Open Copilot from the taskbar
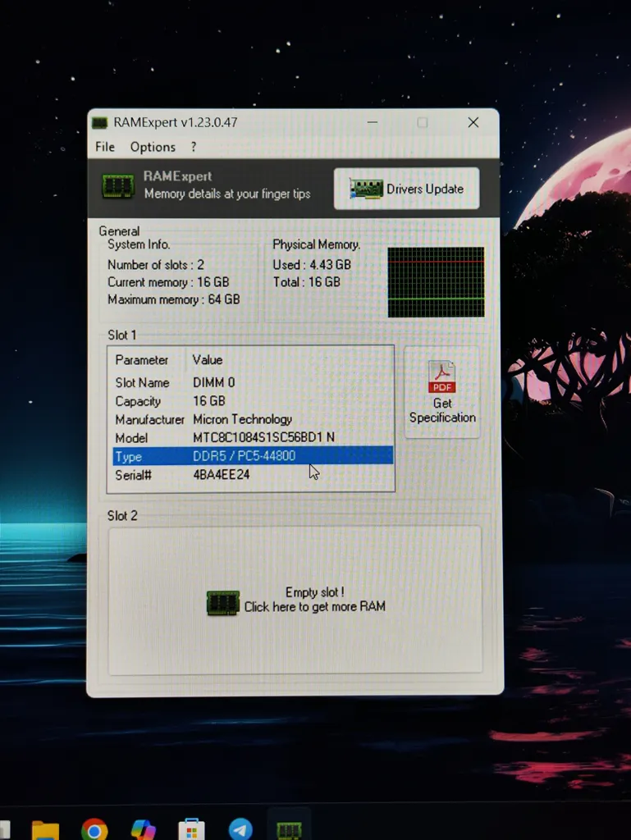Viewport: 631px width, 840px height. click(x=143, y=829)
